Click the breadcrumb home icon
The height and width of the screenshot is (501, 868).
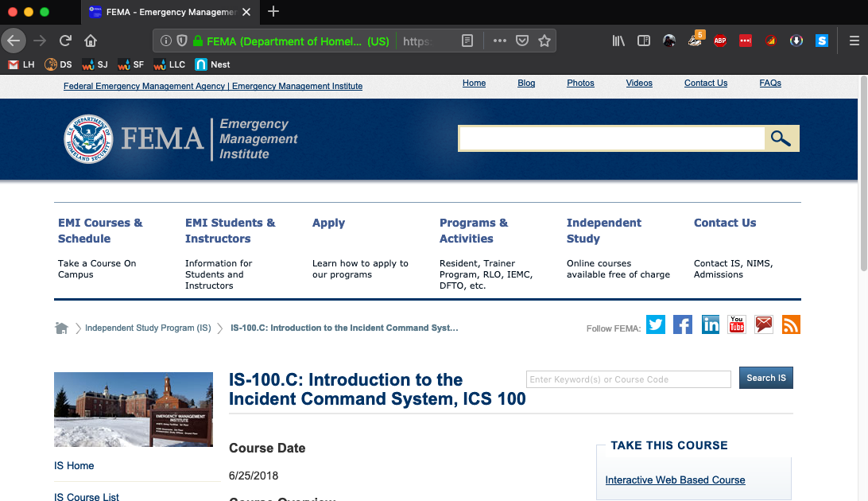pos(61,328)
